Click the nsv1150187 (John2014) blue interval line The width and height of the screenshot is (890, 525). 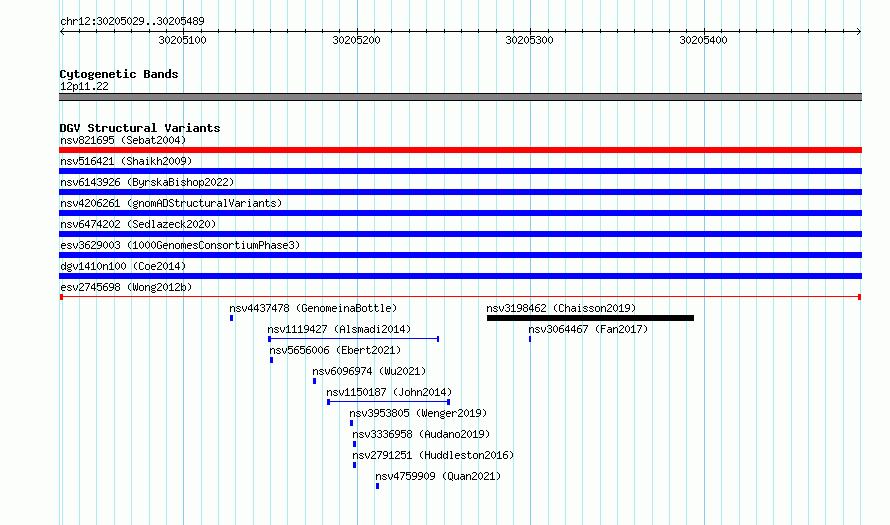389,402
